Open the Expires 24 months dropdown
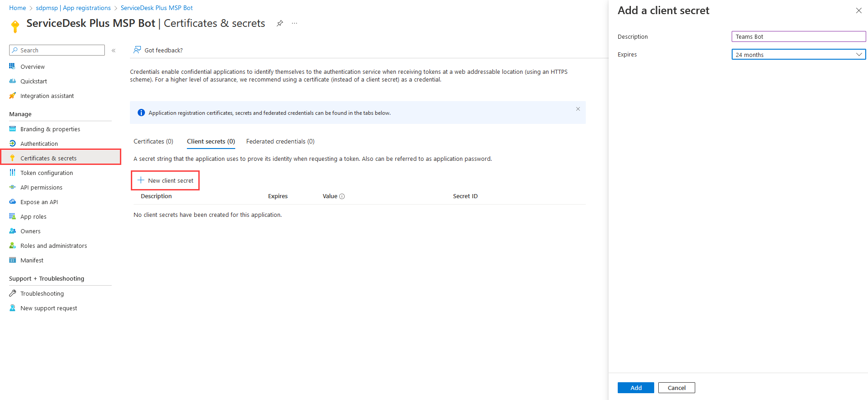Screen dimensions: 868x400 798,55
